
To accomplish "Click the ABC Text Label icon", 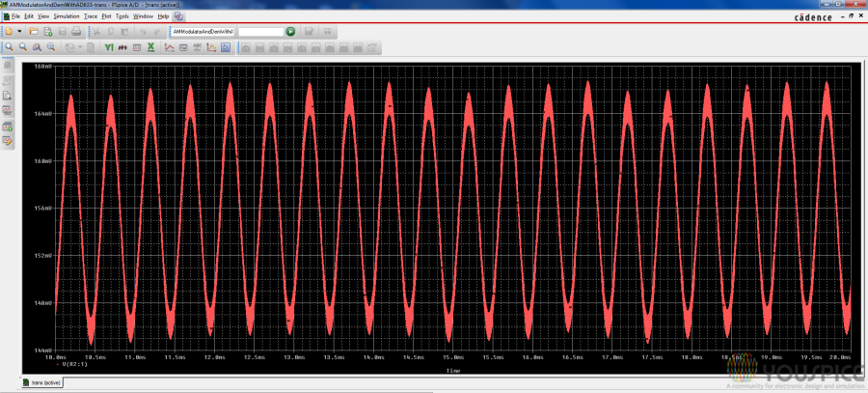I will coord(197,47).
